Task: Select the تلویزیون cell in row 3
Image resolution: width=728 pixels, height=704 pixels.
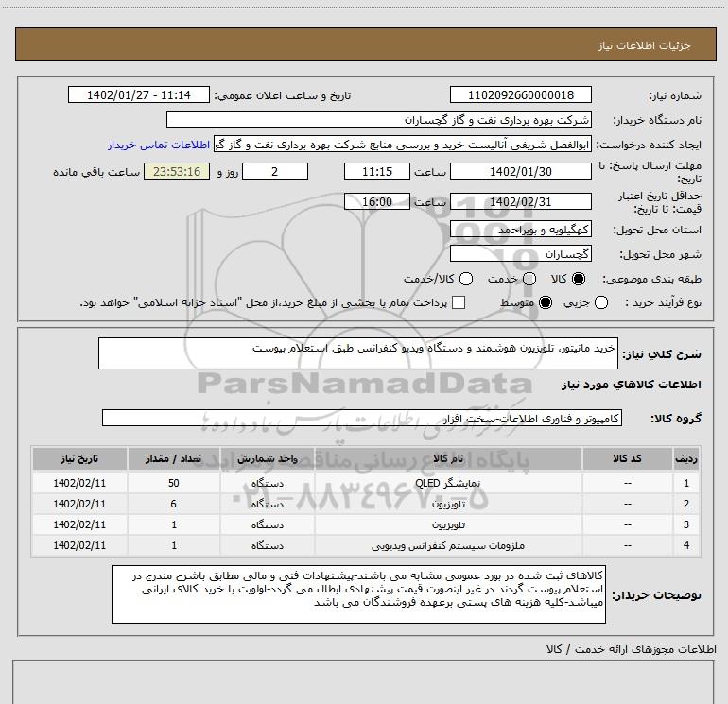Action: [448, 524]
